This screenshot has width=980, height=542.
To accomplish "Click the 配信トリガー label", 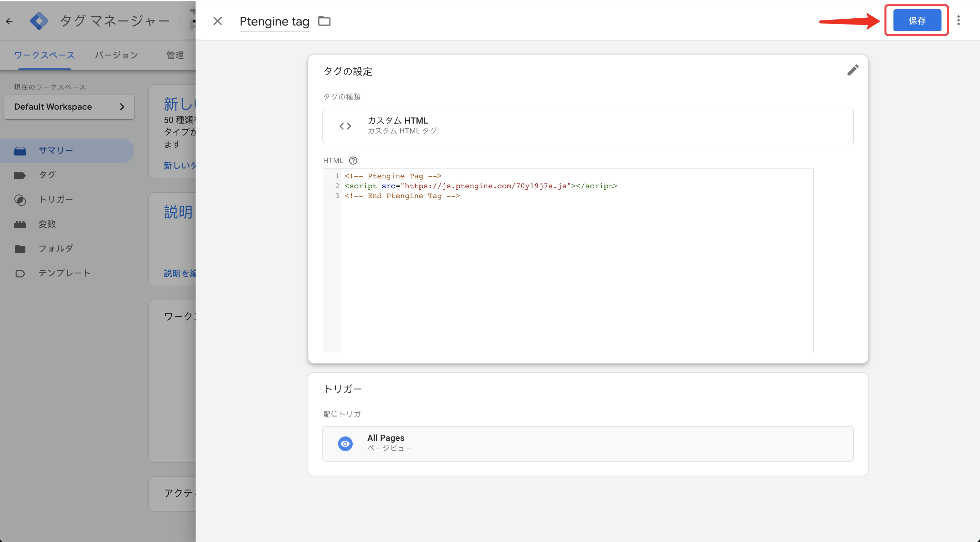I will point(345,414).
